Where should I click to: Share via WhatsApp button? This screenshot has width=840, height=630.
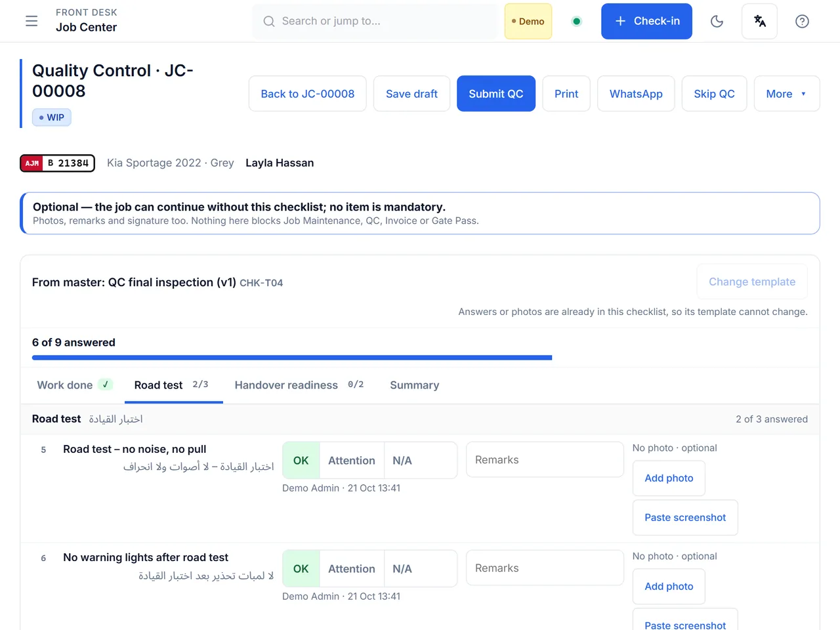(x=636, y=94)
